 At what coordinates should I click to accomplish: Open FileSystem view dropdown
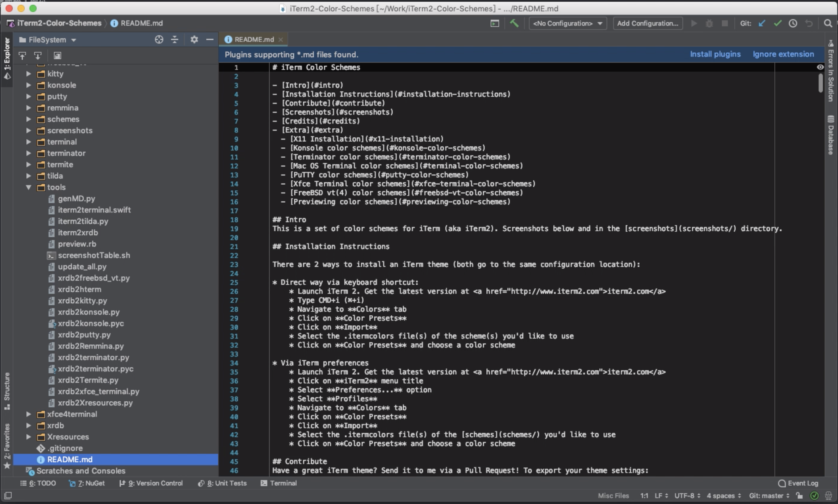[x=47, y=40]
